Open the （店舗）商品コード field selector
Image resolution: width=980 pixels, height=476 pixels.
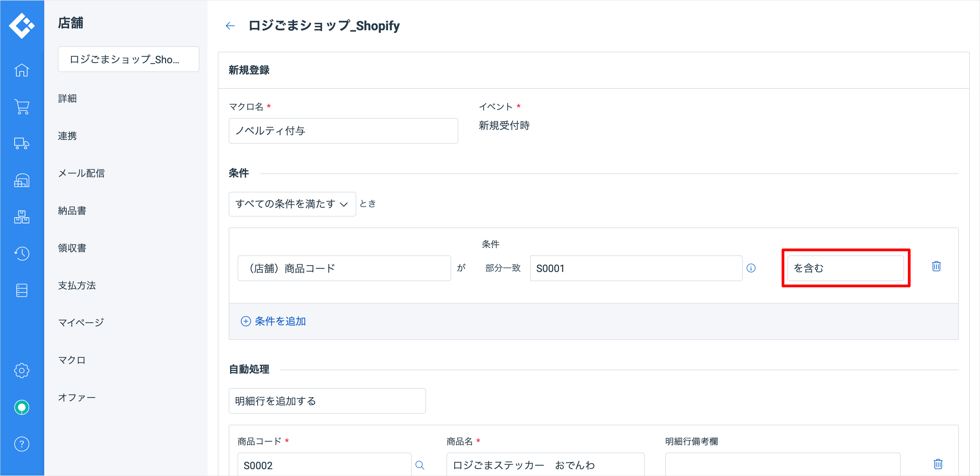pos(344,268)
